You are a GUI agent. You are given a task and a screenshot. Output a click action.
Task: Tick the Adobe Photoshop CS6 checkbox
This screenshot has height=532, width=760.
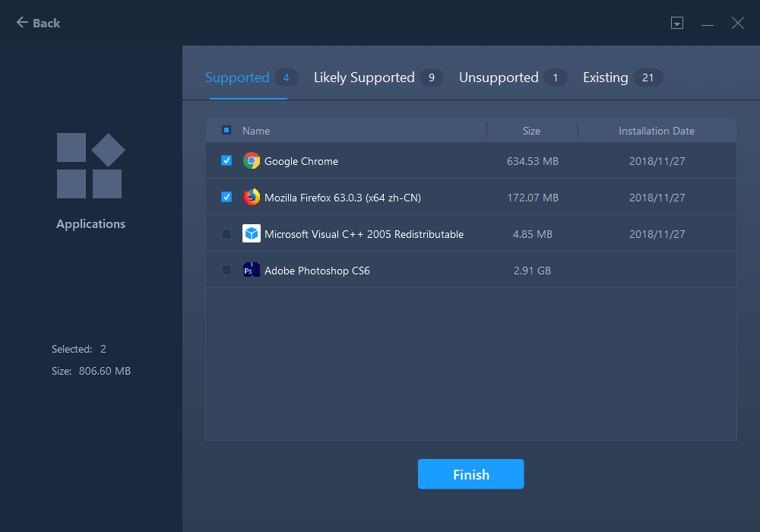click(x=226, y=271)
